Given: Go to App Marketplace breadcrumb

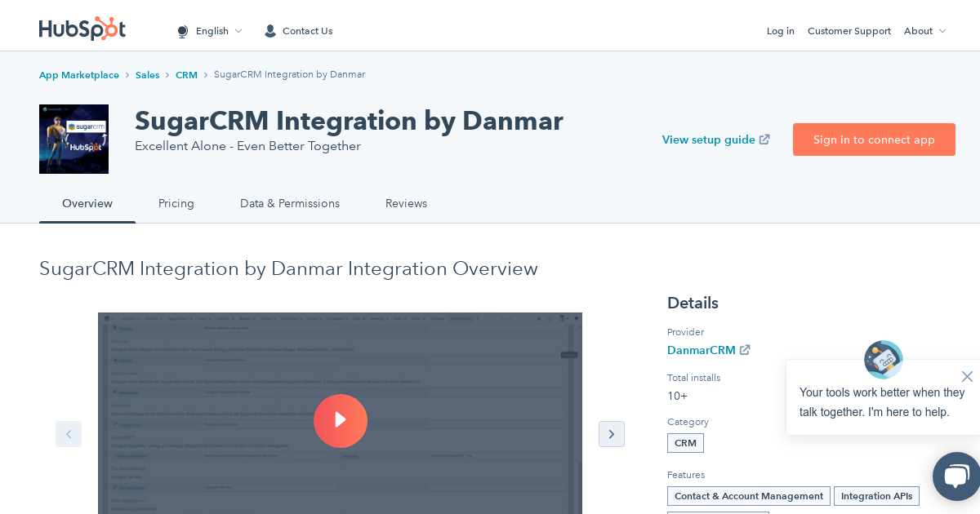Looking at the screenshot, I should pyautogui.click(x=79, y=75).
